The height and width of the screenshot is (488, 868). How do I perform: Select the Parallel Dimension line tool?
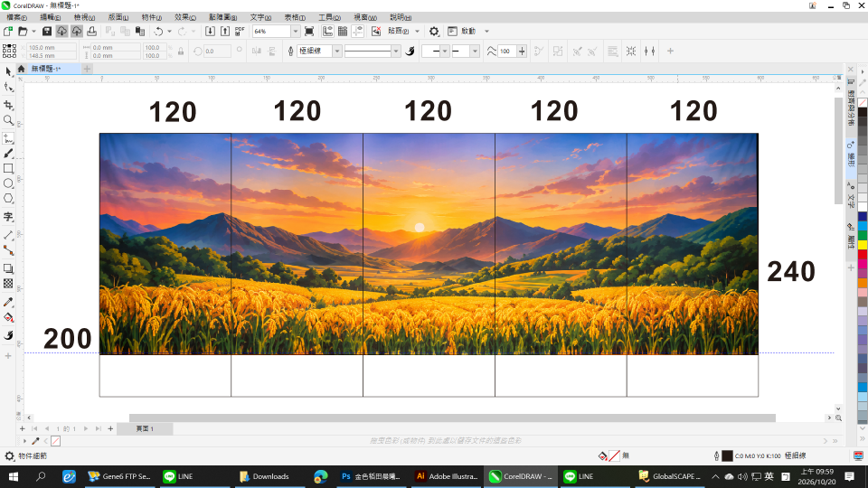[8, 236]
